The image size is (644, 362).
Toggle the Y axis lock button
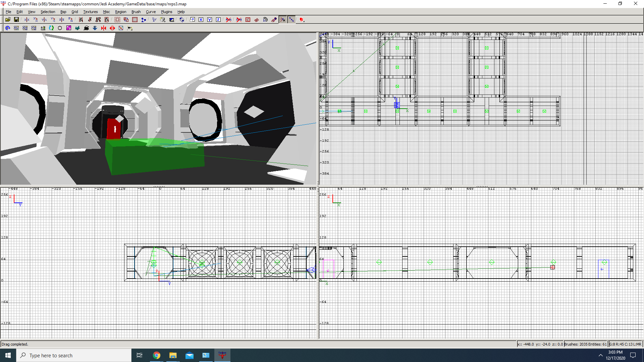pos(210,20)
